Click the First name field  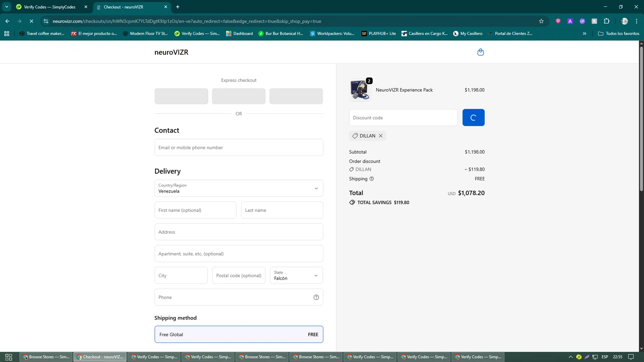click(x=195, y=210)
